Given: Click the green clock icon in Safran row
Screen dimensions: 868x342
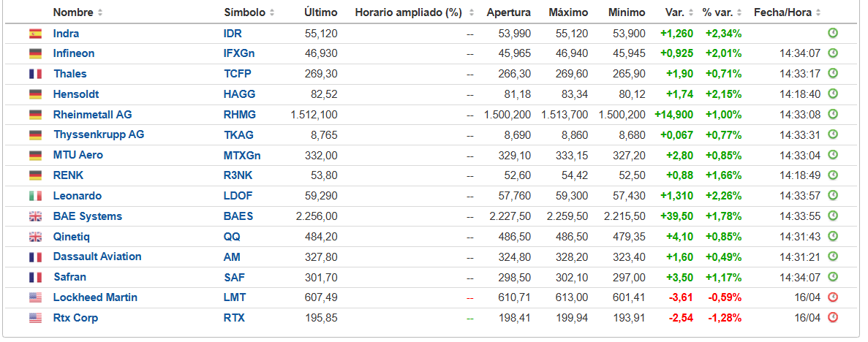Looking at the screenshot, I should 833,277.
